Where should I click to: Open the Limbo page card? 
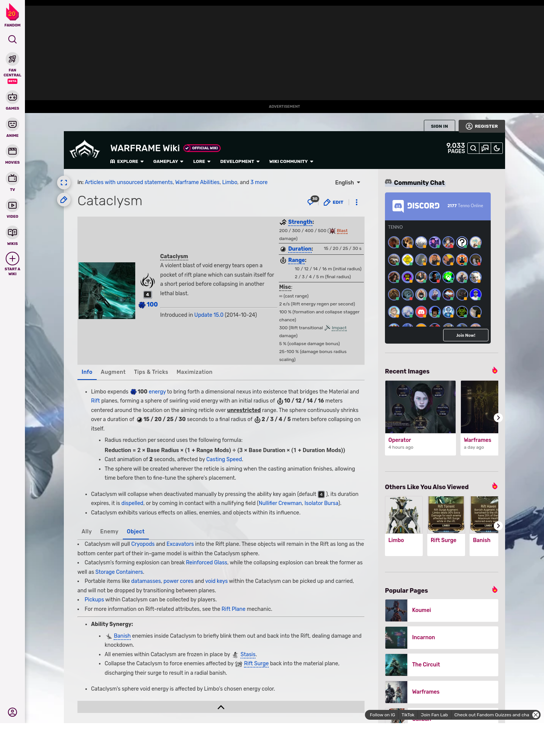click(404, 526)
